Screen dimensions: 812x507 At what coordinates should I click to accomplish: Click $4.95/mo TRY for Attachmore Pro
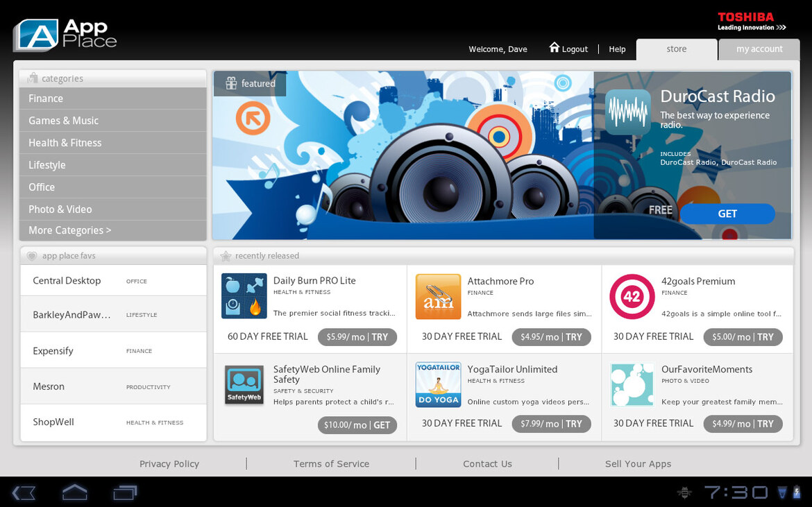click(552, 337)
